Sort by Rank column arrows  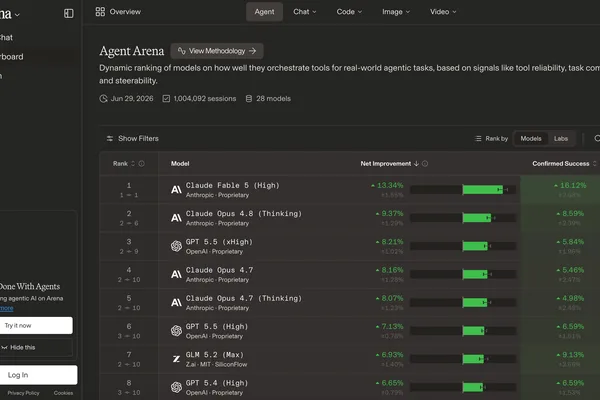(x=133, y=163)
